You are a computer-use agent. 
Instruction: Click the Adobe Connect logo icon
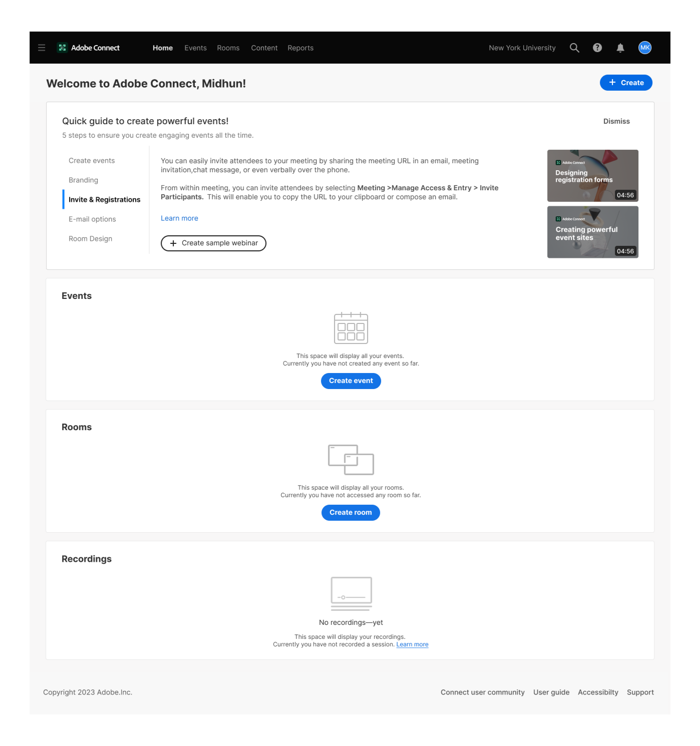coord(62,48)
